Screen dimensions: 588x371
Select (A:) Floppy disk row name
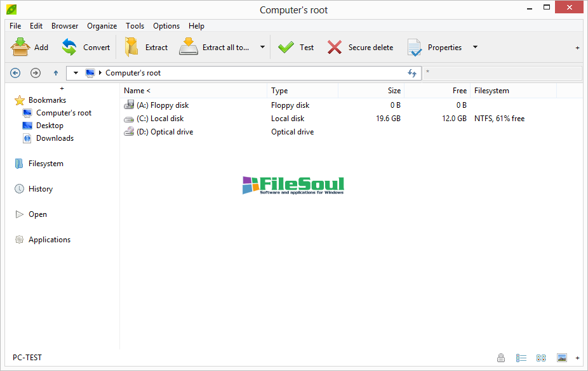163,105
